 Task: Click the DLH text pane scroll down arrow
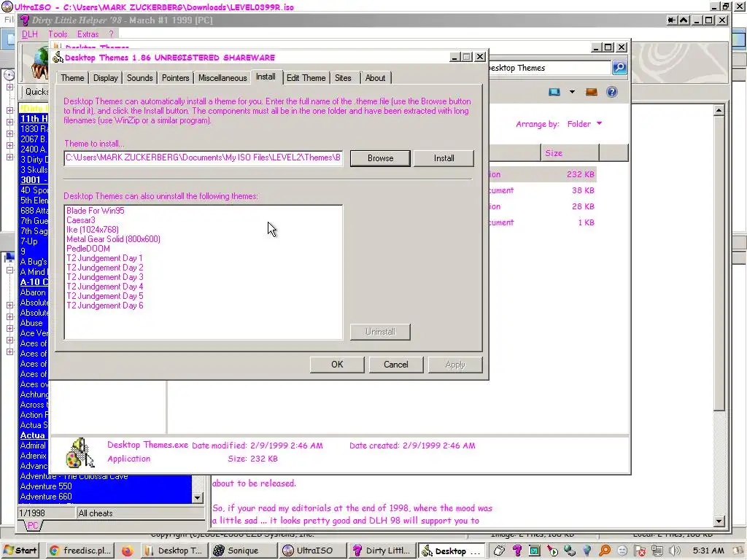click(x=719, y=521)
